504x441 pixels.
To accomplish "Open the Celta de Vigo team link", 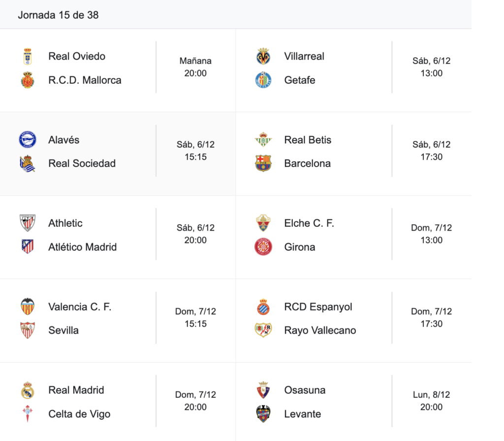I will coord(79,414).
